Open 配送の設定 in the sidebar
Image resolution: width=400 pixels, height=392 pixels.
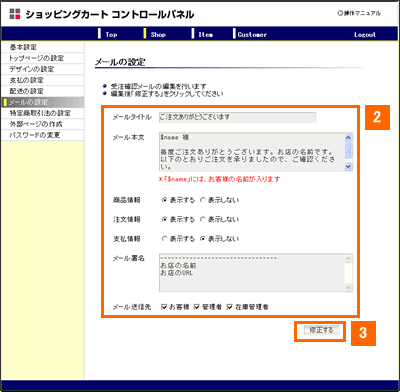(42, 91)
